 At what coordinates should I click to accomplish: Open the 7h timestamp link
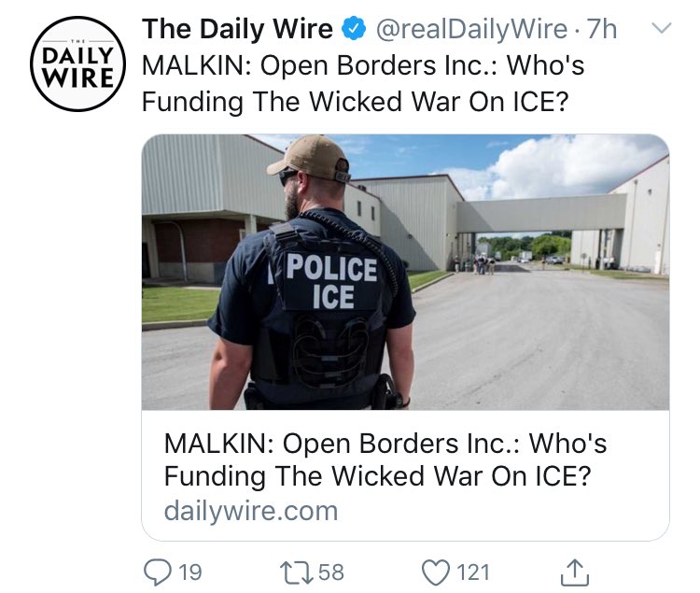coord(602,29)
